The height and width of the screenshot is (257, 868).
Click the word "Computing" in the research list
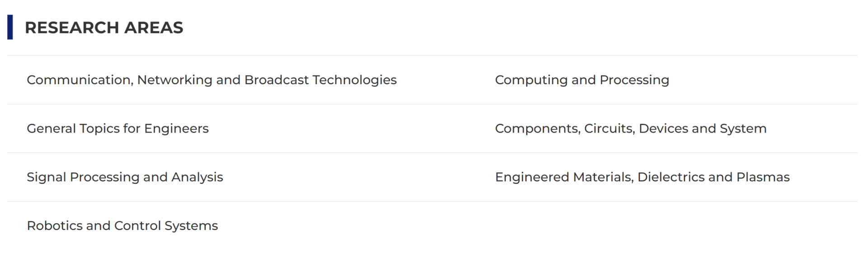pyautogui.click(x=531, y=80)
